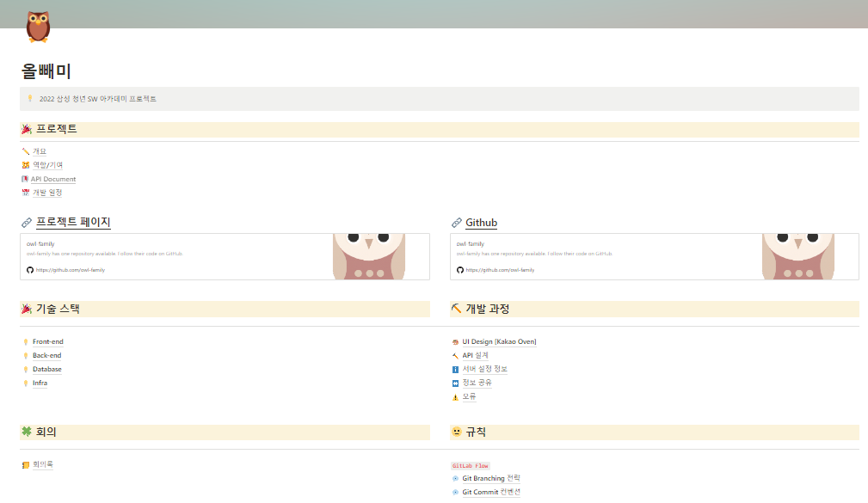Click the owl thumbnail in the Github bookmark
The height and width of the screenshot is (503, 868).
point(800,256)
